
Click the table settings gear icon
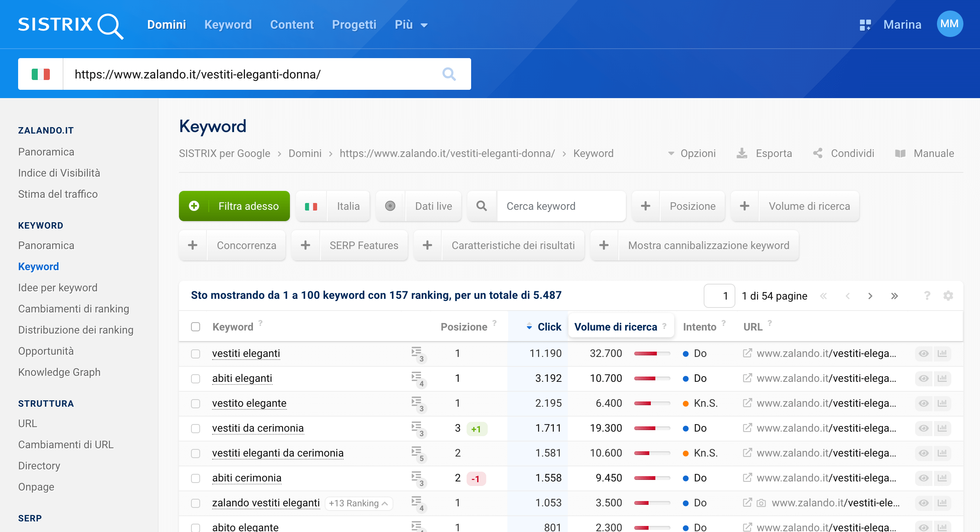pos(948,295)
